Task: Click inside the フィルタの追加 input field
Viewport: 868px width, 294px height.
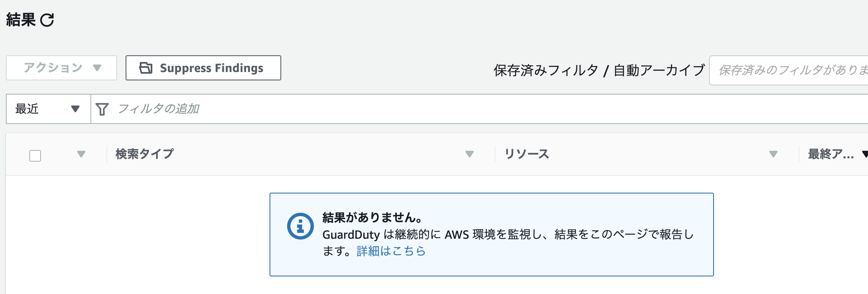Action: click(x=209, y=109)
